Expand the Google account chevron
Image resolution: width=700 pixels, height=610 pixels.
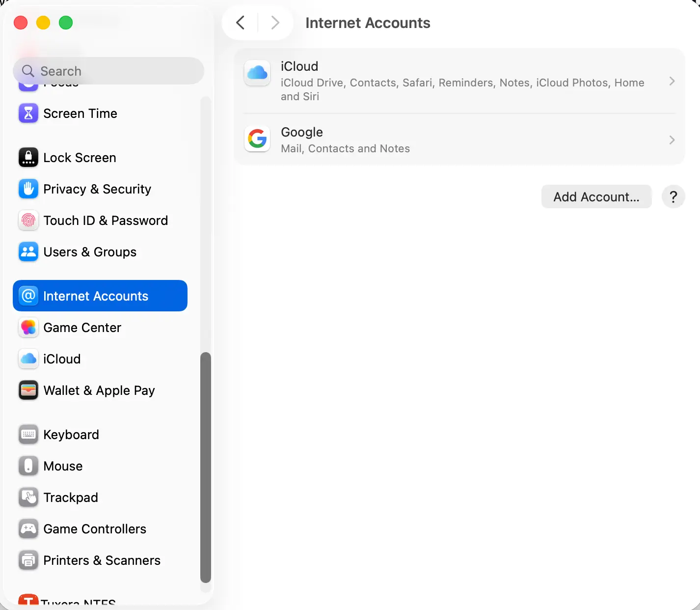pos(672,140)
